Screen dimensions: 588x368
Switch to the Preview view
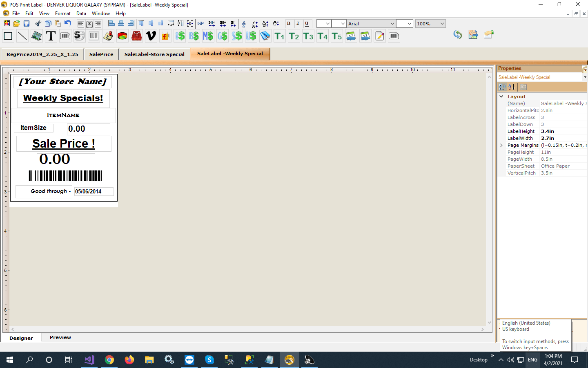pos(60,337)
